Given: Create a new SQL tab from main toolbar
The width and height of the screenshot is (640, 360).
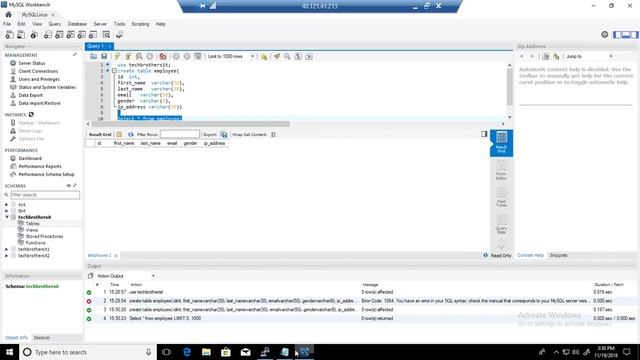Looking at the screenshot, I should tap(9, 35).
